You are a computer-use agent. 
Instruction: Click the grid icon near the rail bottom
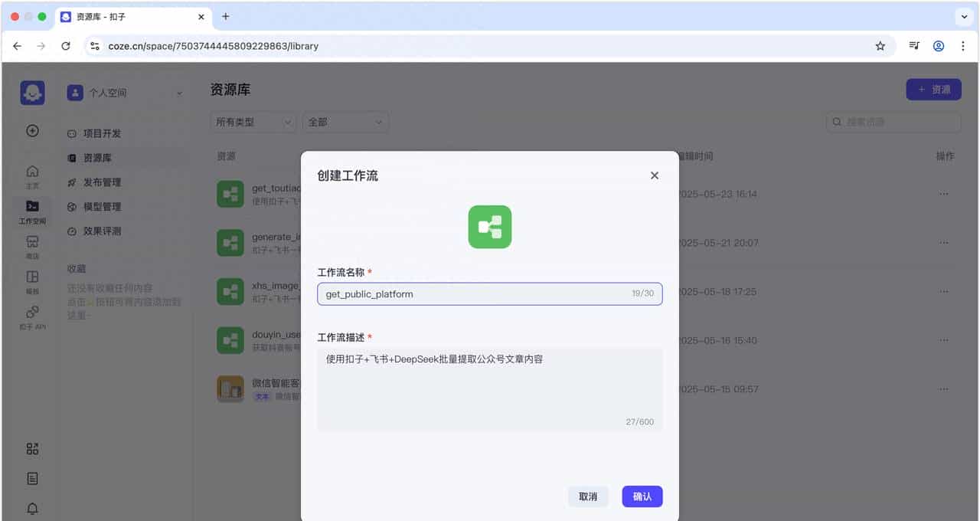[32, 449]
